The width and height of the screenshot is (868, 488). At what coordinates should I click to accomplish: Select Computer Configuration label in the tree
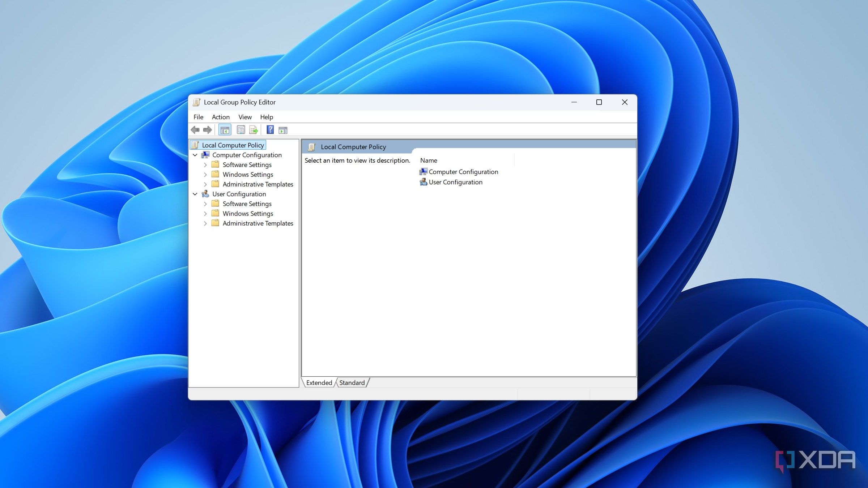coord(247,155)
